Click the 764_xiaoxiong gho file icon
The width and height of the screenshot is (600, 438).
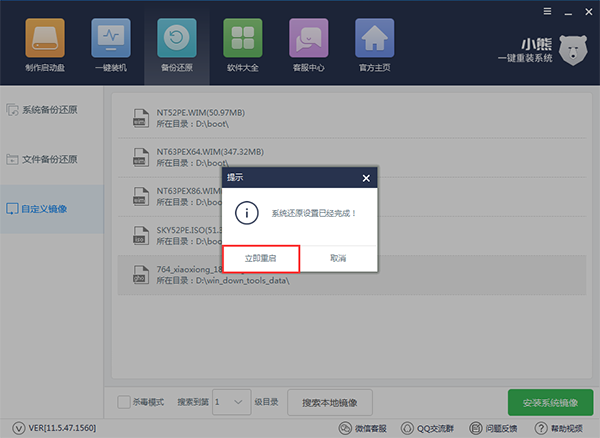(x=140, y=275)
